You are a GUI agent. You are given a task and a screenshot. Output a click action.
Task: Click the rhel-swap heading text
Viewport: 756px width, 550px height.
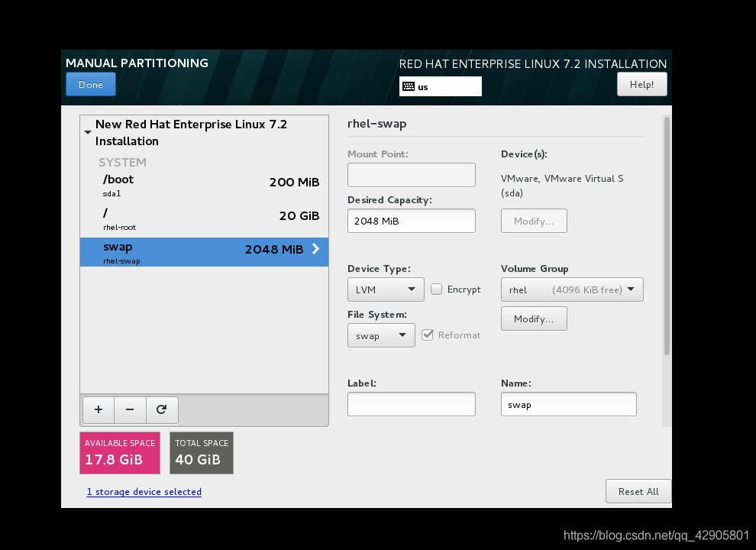click(x=376, y=124)
